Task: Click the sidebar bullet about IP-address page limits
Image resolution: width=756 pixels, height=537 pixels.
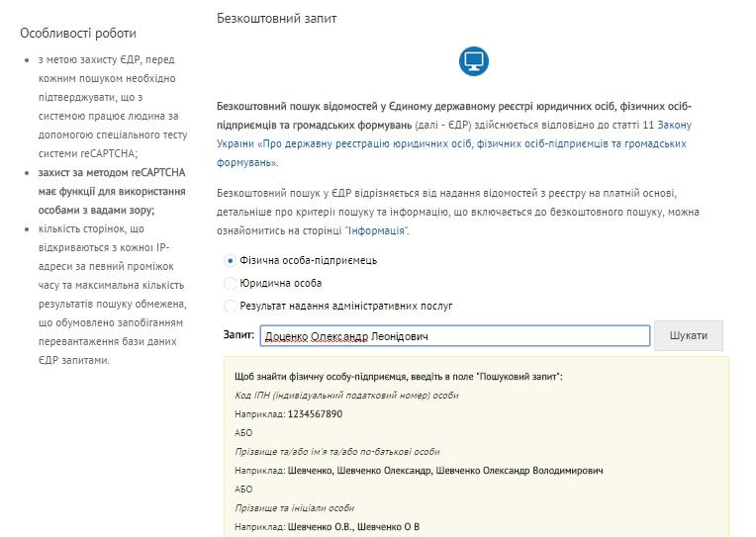Action: [104, 295]
